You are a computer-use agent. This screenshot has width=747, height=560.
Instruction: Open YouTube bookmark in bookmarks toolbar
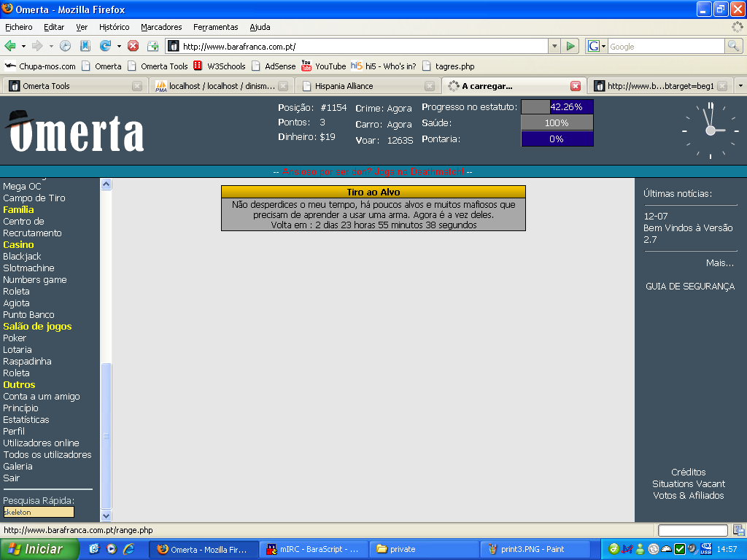[x=323, y=66]
